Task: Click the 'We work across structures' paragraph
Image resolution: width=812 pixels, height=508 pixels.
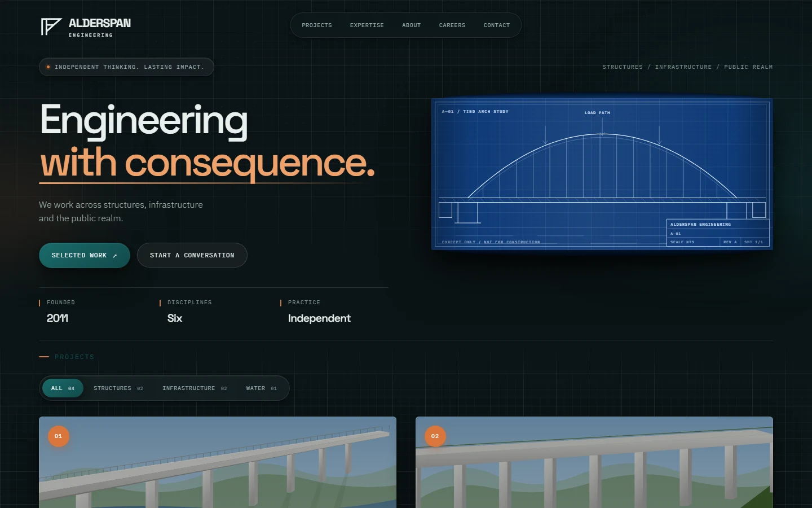Action: (x=121, y=212)
